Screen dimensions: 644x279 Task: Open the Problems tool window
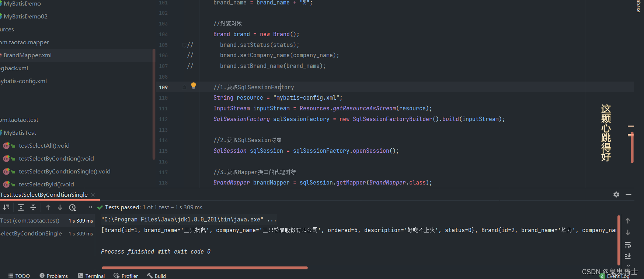click(54, 276)
